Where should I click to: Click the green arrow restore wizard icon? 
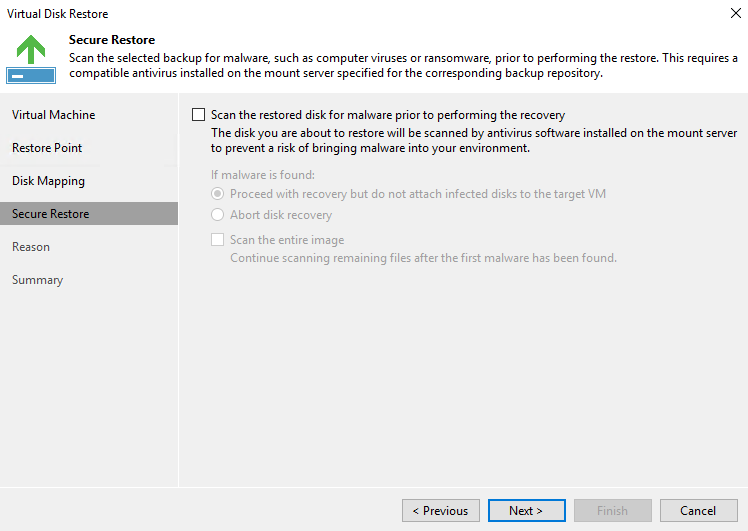point(31,59)
